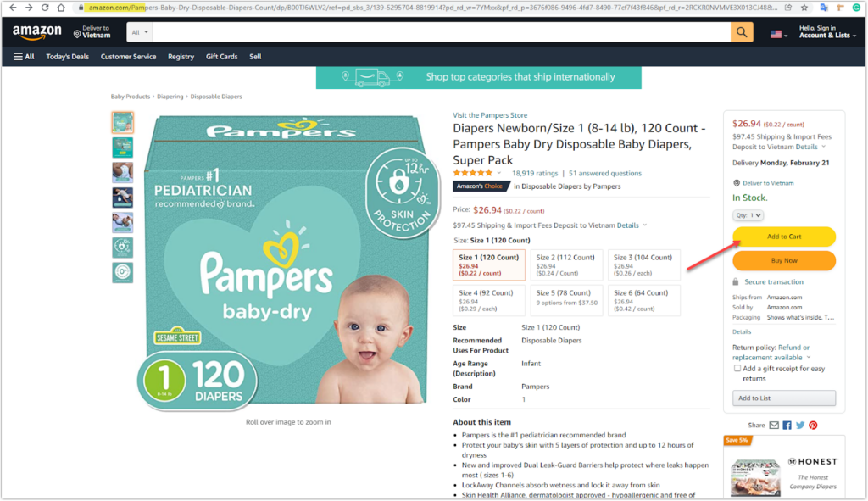Expand the US flag language selector

click(778, 34)
